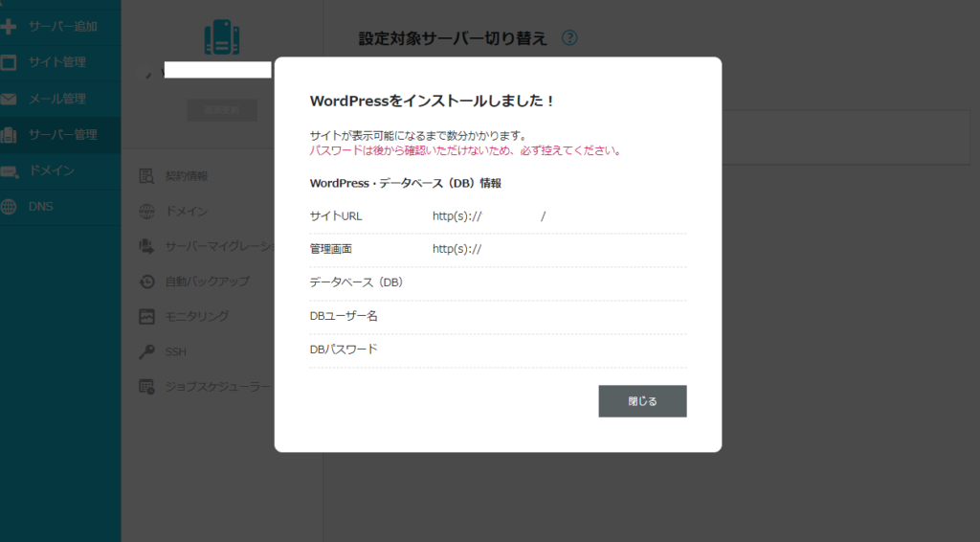Click the server icon next to サーバー管理
The width and height of the screenshot is (980, 542).
tap(9, 134)
